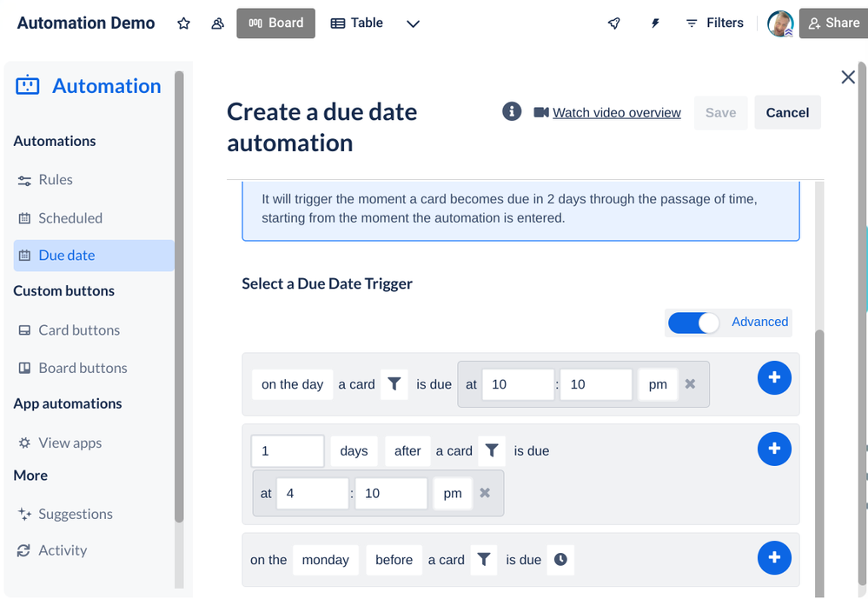Share the board
Image resolution: width=868 pixels, height=599 pixels.
click(x=833, y=23)
